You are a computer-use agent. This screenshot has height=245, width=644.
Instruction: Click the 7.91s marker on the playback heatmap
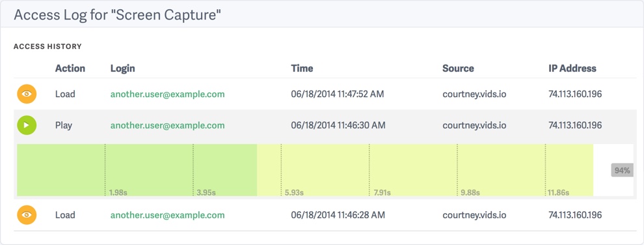click(x=382, y=192)
